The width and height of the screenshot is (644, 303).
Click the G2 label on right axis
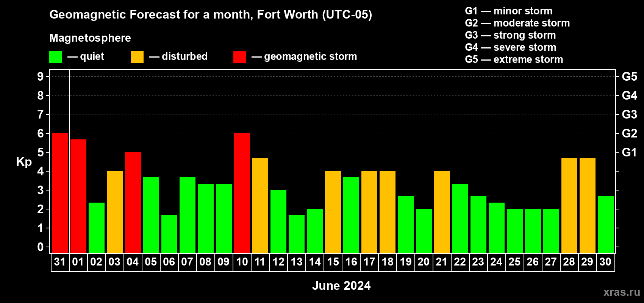tap(630, 133)
